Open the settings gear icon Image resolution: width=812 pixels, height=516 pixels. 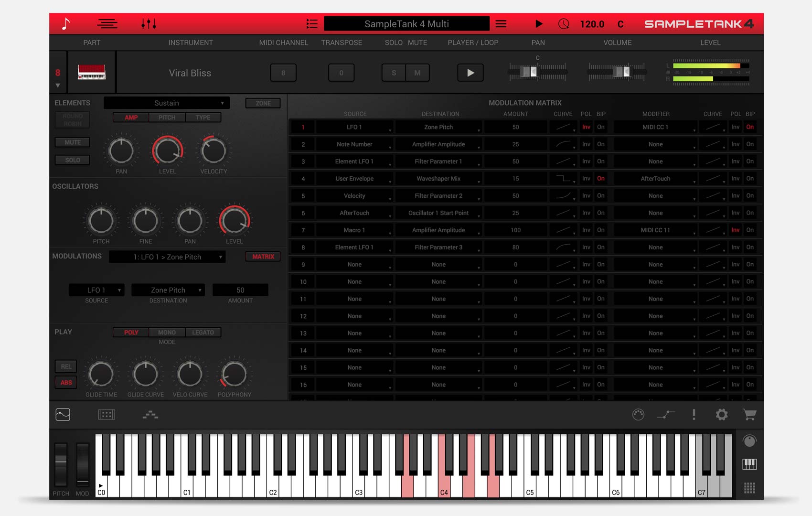click(x=721, y=415)
